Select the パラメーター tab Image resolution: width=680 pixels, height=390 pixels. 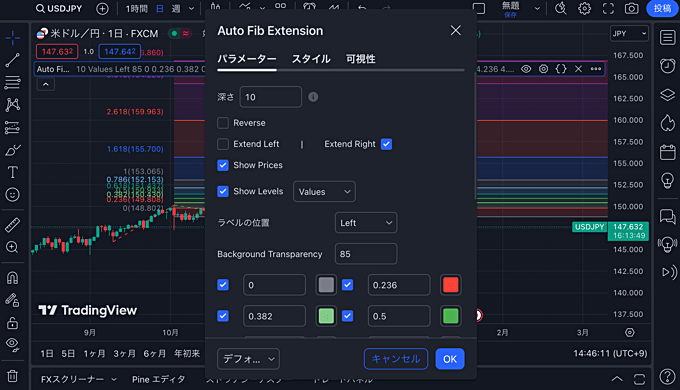pos(247,59)
